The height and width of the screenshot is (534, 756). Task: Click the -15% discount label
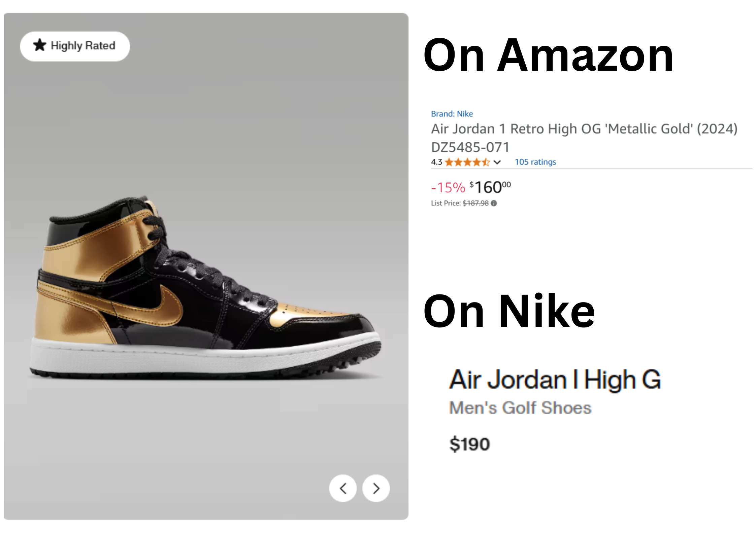point(448,188)
